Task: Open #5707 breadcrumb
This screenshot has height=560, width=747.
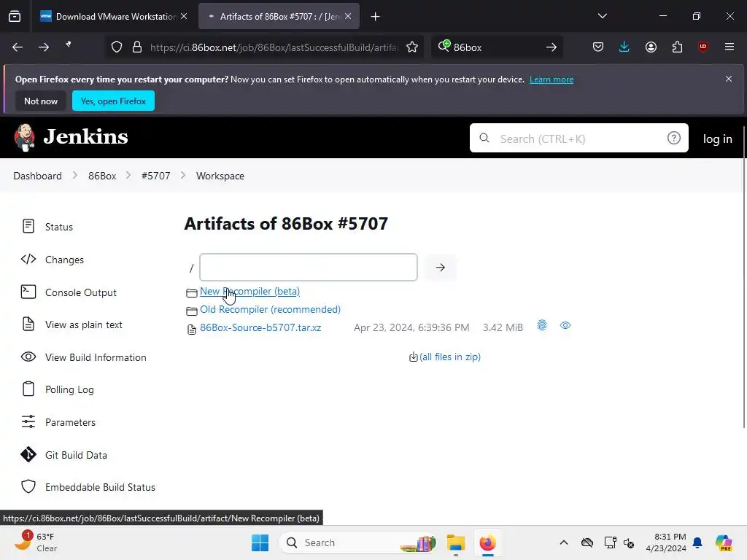Action: coord(156,176)
